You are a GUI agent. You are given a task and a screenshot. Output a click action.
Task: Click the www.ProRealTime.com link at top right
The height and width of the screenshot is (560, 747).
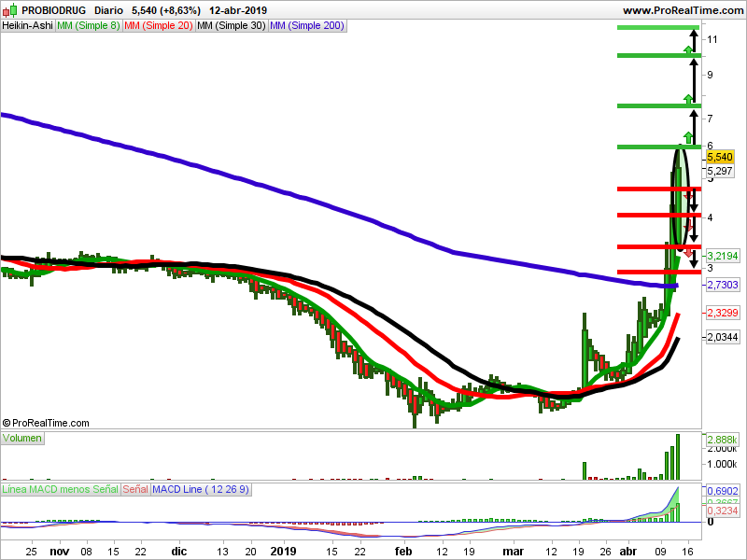coord(681,10)
